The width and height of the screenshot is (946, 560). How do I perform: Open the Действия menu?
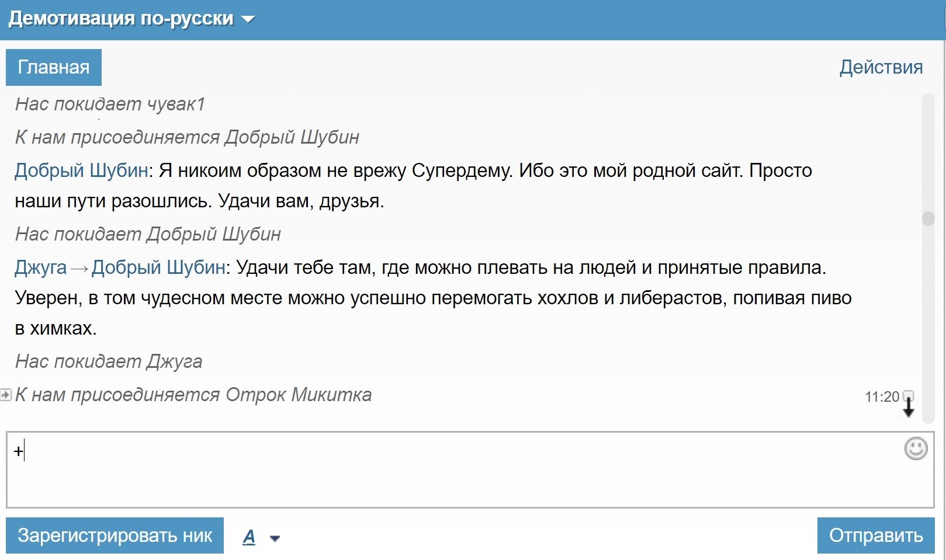[x=881, y=67]
